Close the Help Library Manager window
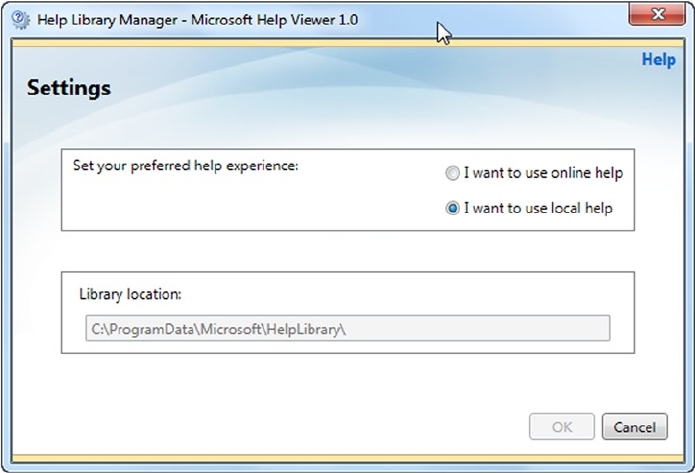 (658, 15)
